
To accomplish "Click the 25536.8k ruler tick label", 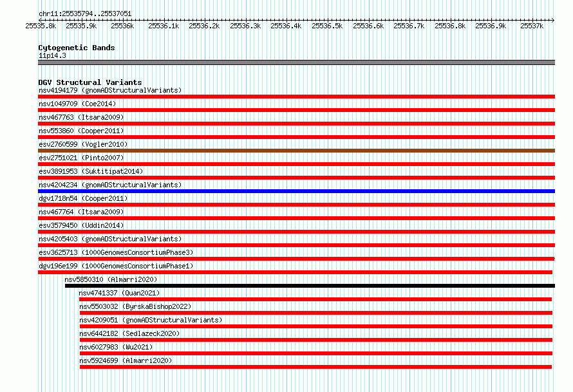I will 450,26.
